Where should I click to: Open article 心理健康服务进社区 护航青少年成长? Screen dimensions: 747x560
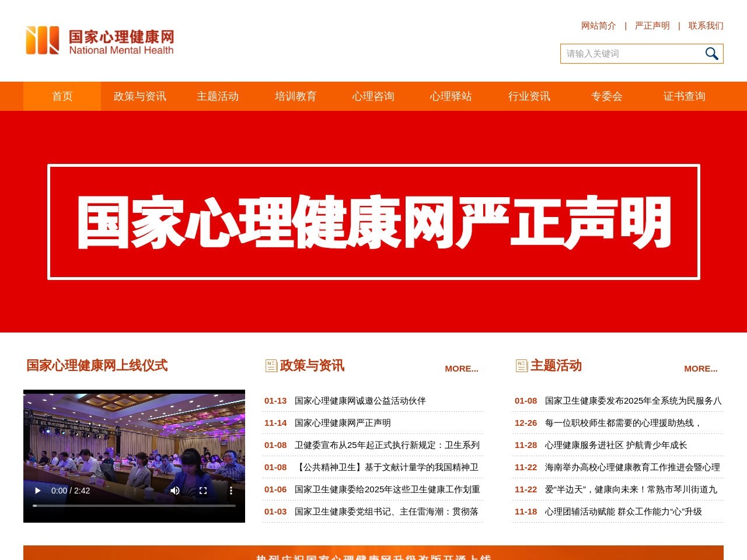tap(616, 445)
